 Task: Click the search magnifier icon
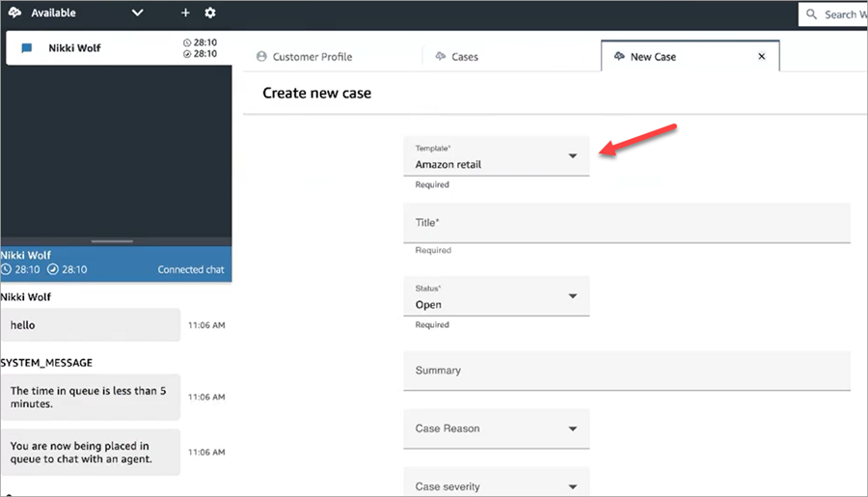click(813, 14)
